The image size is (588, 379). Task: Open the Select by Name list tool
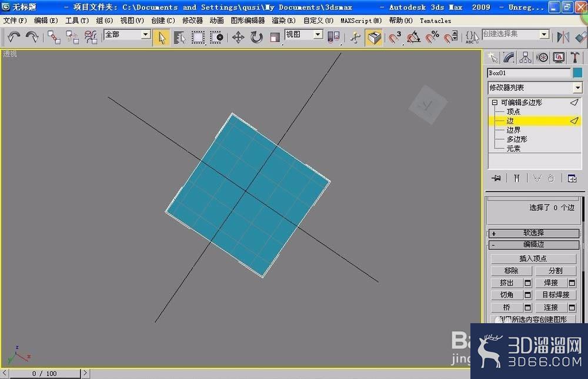point(179,38)
